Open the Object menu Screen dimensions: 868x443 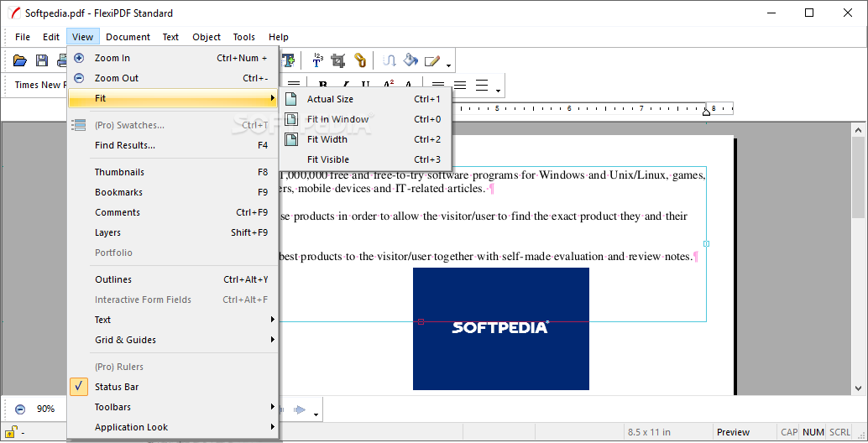207,37
